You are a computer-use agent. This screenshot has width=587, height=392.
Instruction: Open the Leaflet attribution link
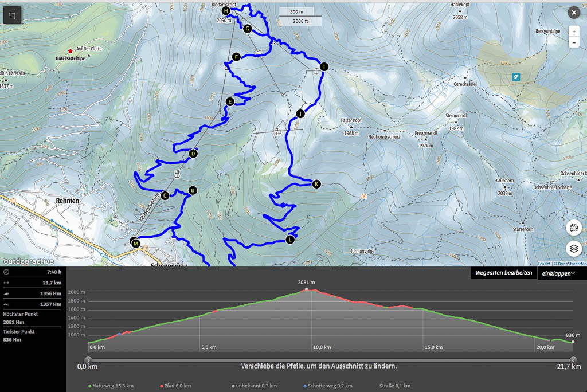coord(543,264)
